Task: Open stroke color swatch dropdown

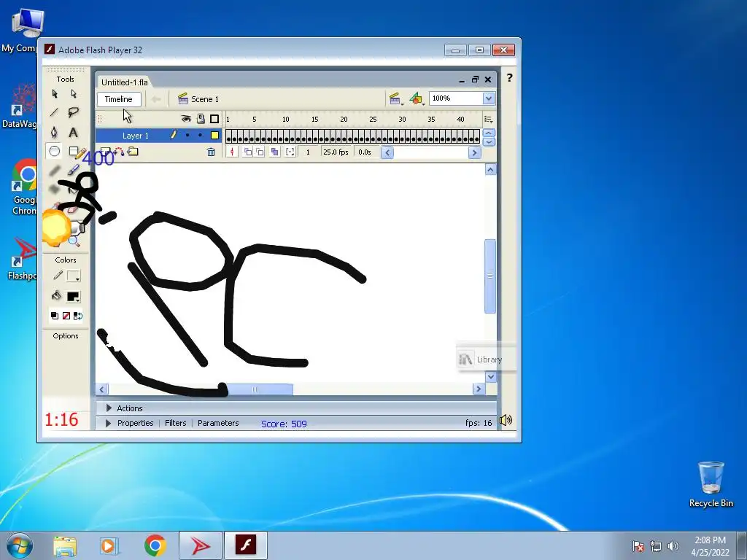Action: tap(74, 276)
